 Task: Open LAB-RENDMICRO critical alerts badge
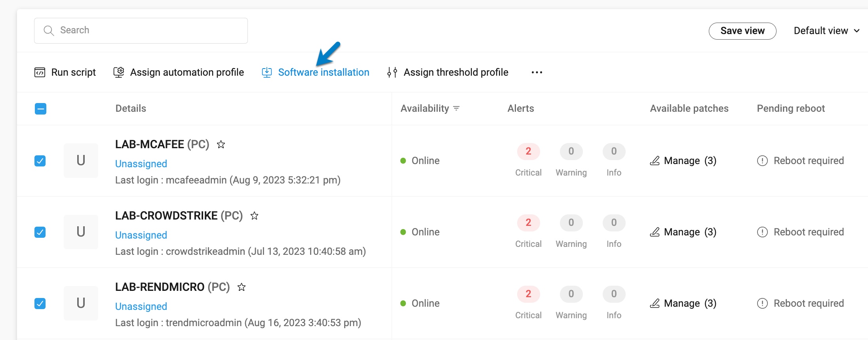tap(528, 294)
